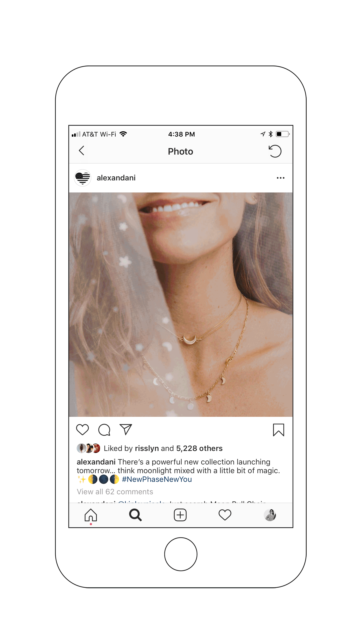Expand View all 62 comments
The image size is (362, 644).
(115, 492)
